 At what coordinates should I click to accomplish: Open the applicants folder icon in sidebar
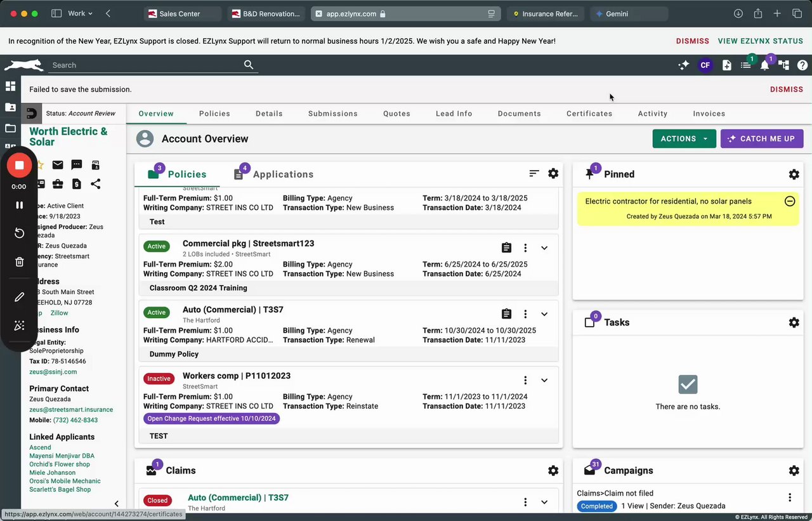point(10,107)
